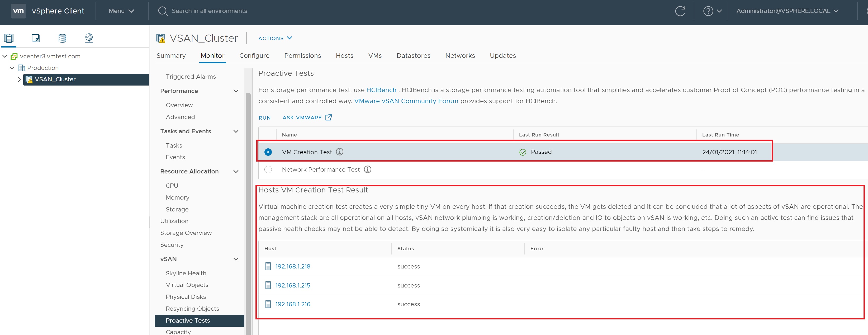Open the Hosts and Clusters inventory view icon
The height and width of the screenshot is (335, 868).
click(x=9, y=38)
